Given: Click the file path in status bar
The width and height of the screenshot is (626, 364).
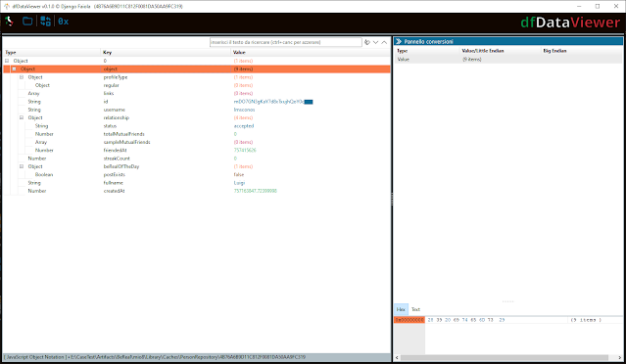Looking at the screenshot, I should point(188,357).
